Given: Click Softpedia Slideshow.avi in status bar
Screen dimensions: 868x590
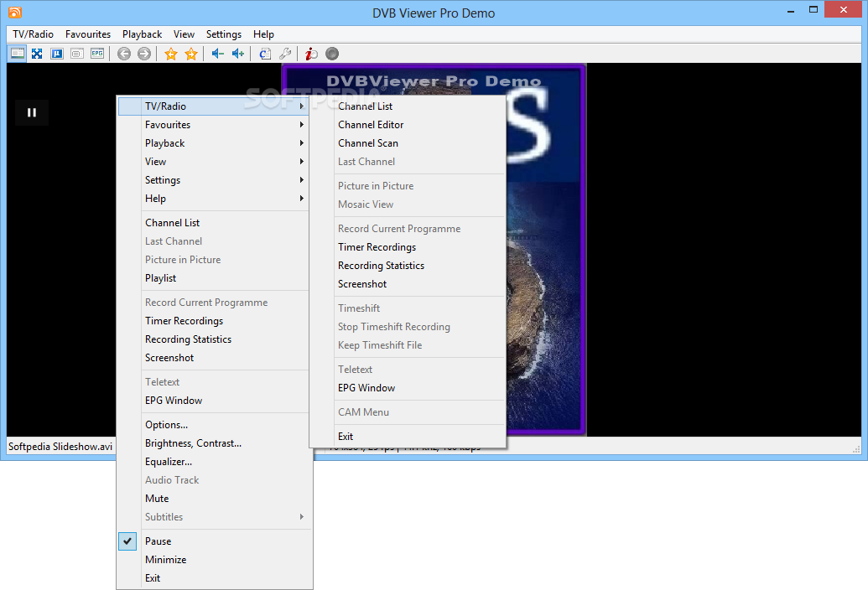Looking at the screenshot, I should (60, 447).
